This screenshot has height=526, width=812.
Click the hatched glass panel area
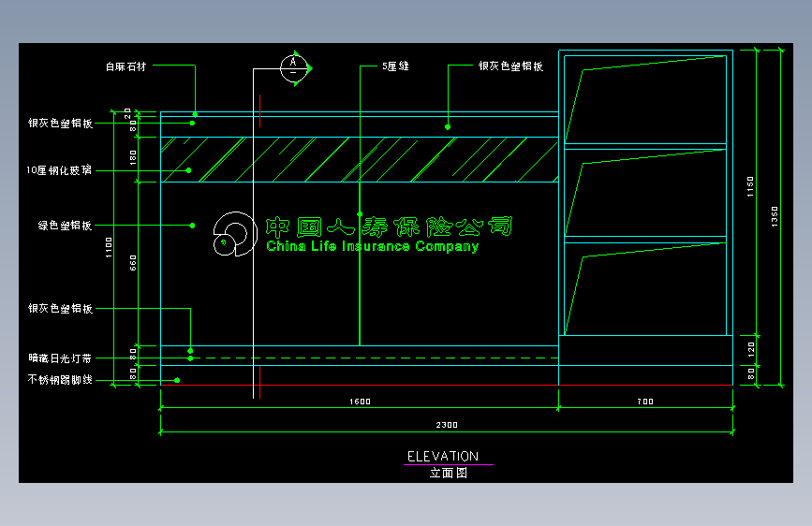click(360, 159)
